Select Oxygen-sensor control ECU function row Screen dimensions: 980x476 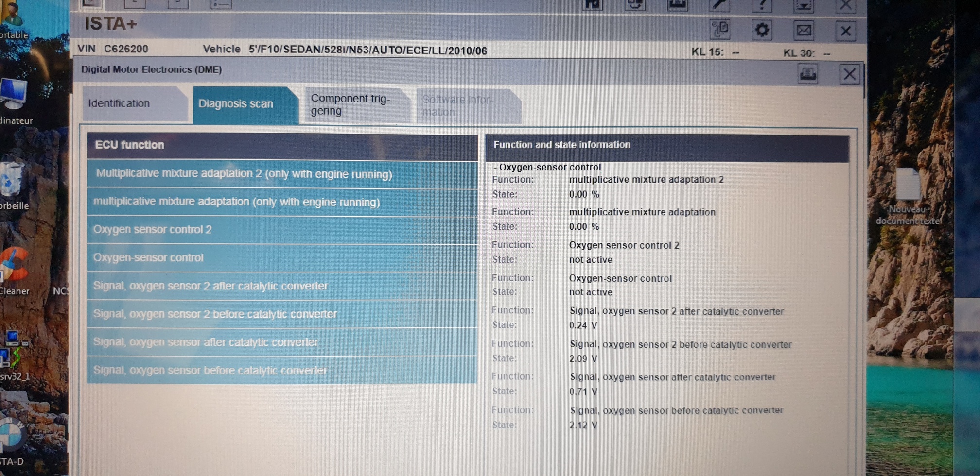[282, 258]
